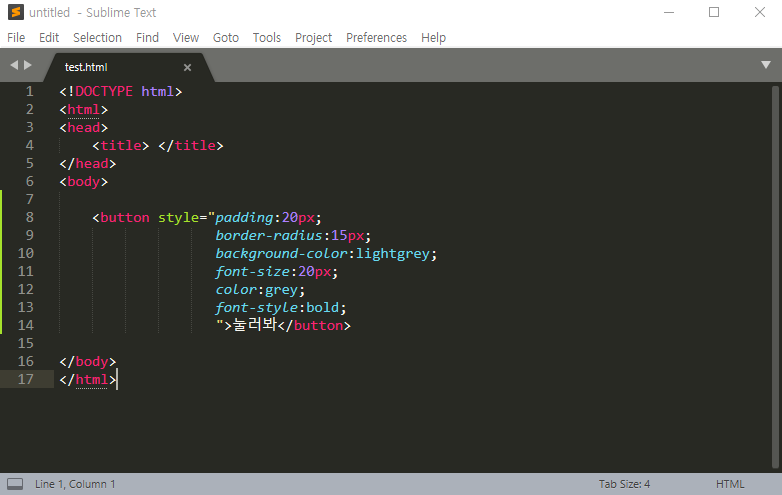Click the Sublime Text logo icon

coord(15,12)
